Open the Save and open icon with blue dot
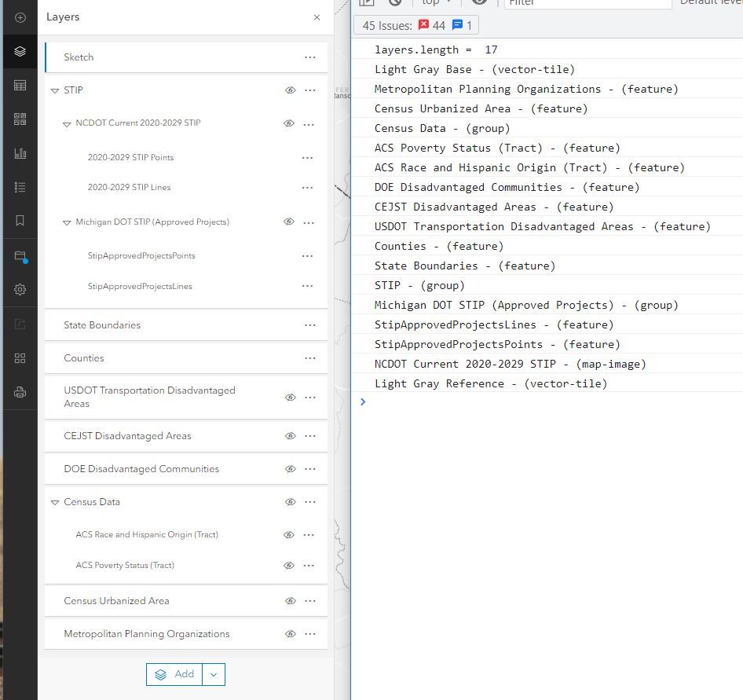The height and width of the screenshot is (700, 743). click(x=20, y=256)
